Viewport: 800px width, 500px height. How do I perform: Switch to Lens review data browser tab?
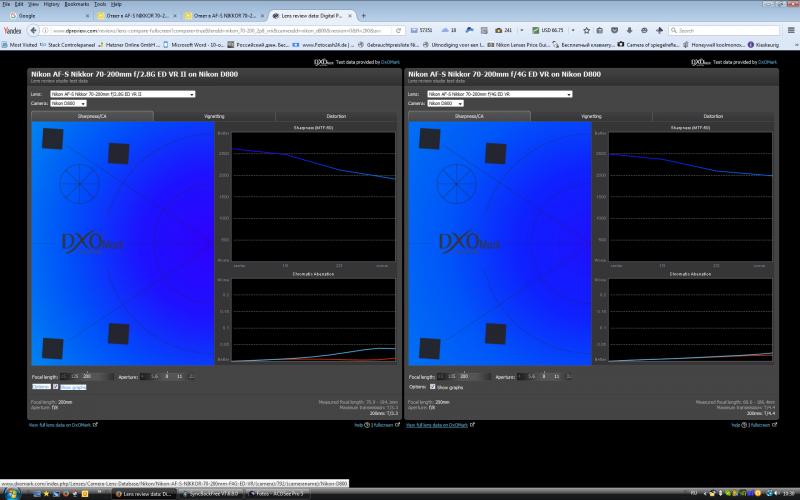(311, 16)
